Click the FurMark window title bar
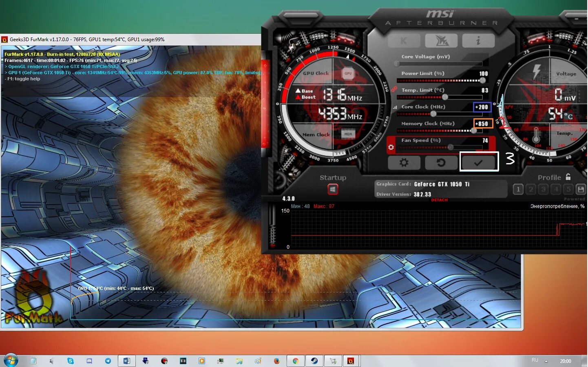 click(x=130, y=40)
